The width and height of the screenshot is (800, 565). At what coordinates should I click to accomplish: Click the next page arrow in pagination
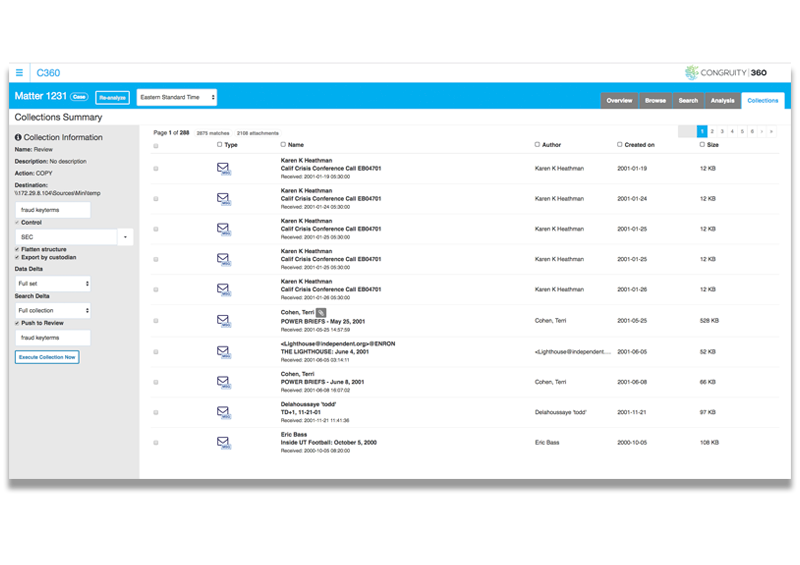pos(762,132)
